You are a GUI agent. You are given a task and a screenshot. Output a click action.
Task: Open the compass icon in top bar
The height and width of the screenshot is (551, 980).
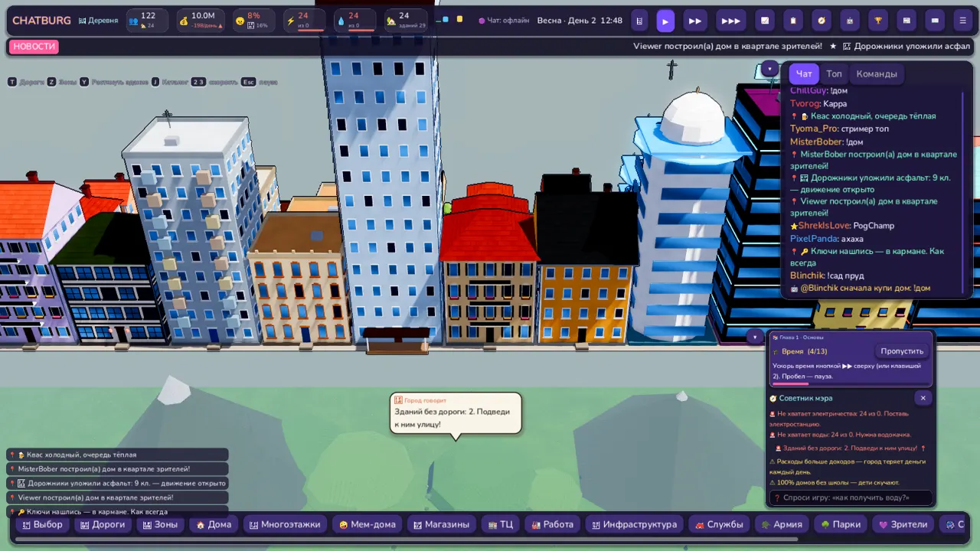point(822,21)
